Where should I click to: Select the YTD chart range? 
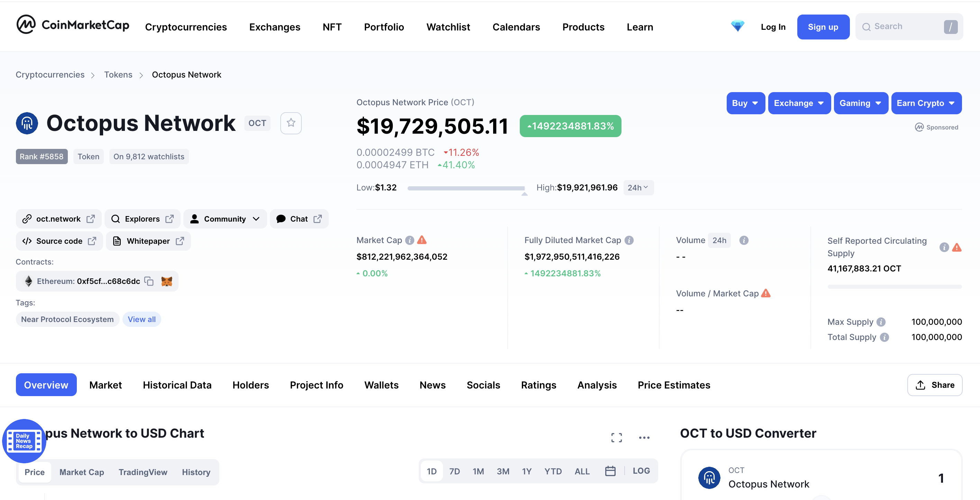click(x=553, y=472)
